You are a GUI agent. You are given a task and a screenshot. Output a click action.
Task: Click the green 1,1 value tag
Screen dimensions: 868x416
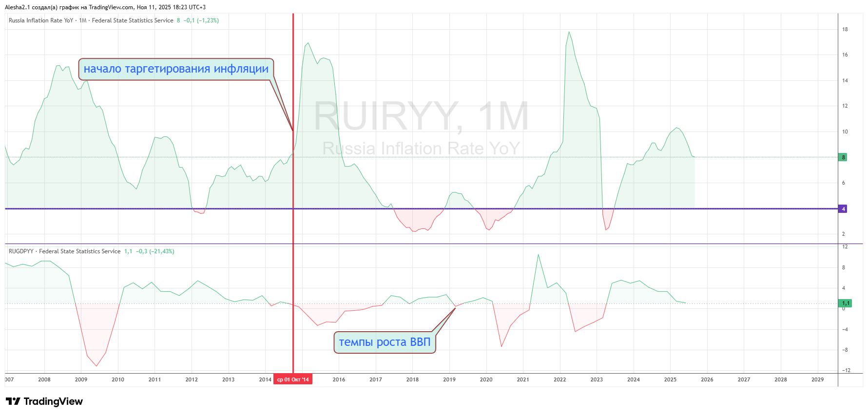tap(845, 303)
